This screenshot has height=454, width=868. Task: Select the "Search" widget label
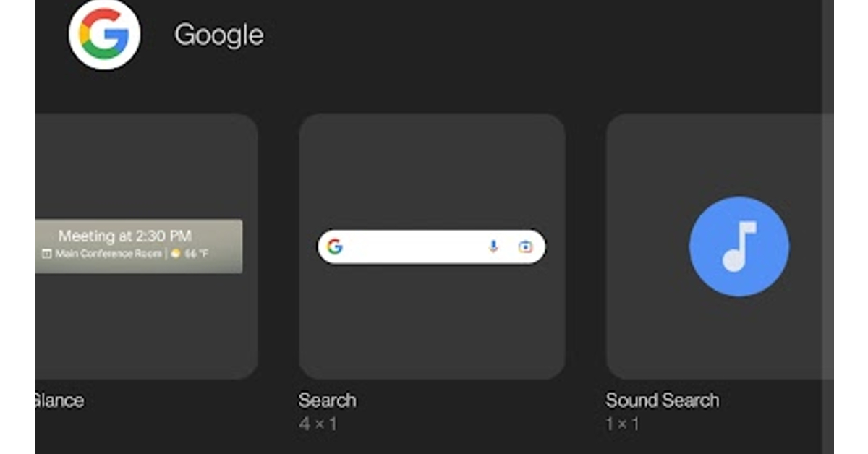[x=327, y=400]
